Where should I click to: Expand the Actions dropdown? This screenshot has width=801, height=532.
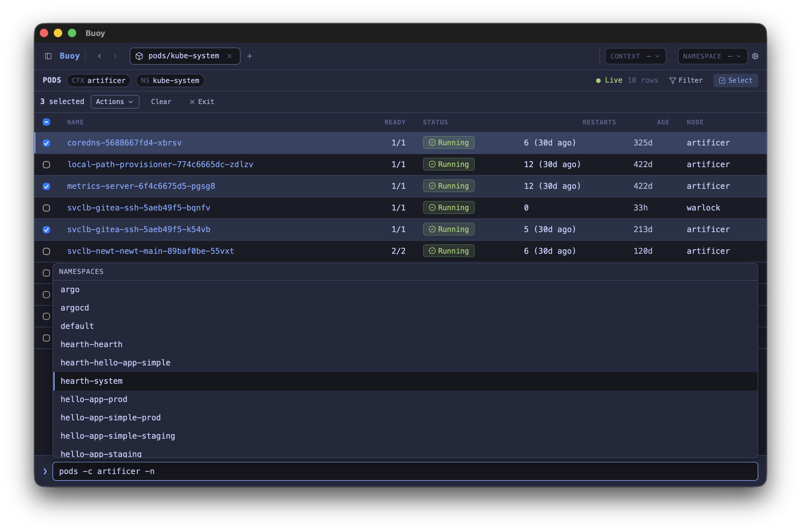[115, 102]
